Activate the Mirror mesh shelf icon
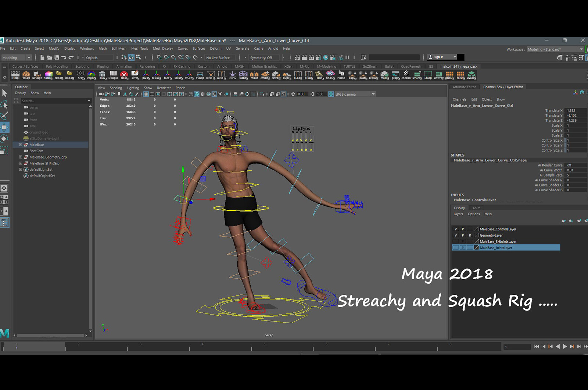588x390 pixels. click(x=254, y=75)
